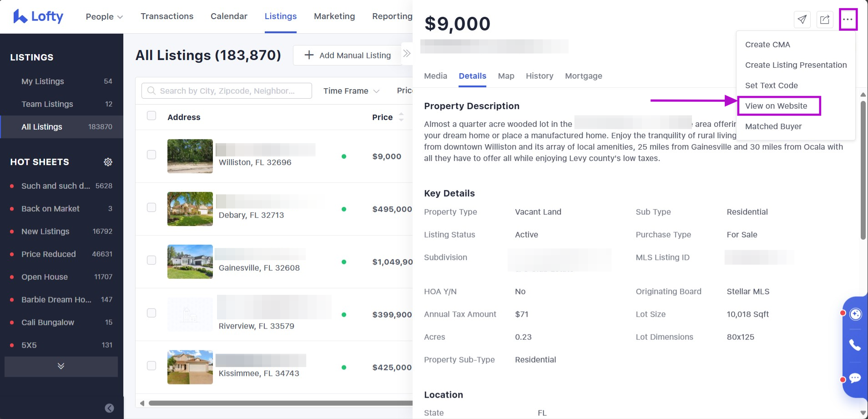Tick the Debary, FL listing checkbox
868x419 pixels.
pos(151,207)
